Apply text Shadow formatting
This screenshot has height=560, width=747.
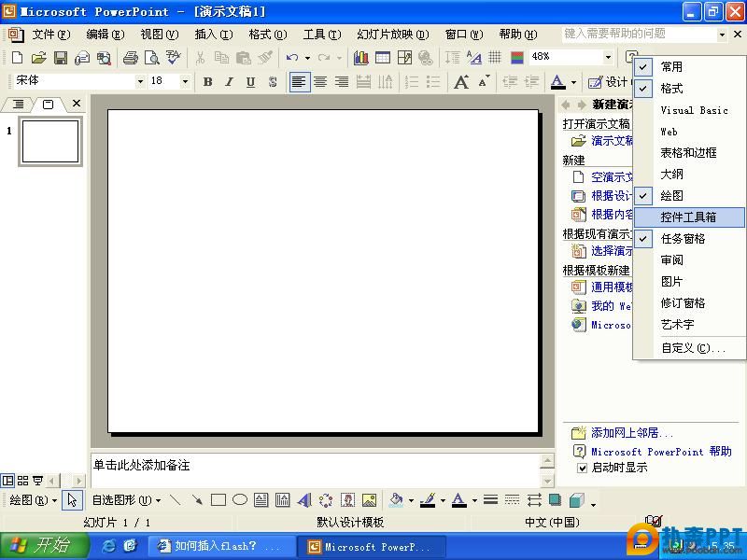click(x=273, y=82)
